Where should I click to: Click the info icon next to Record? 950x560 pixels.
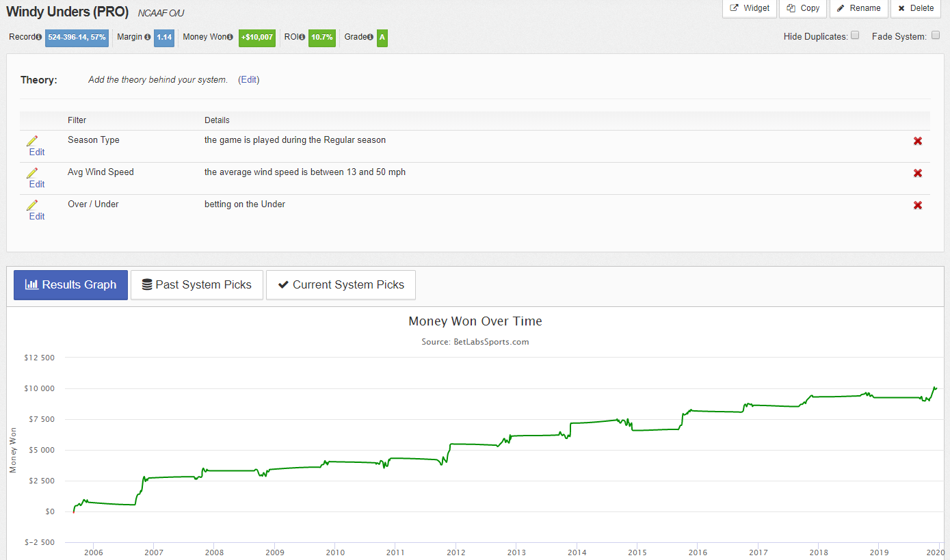click(39, 37)
